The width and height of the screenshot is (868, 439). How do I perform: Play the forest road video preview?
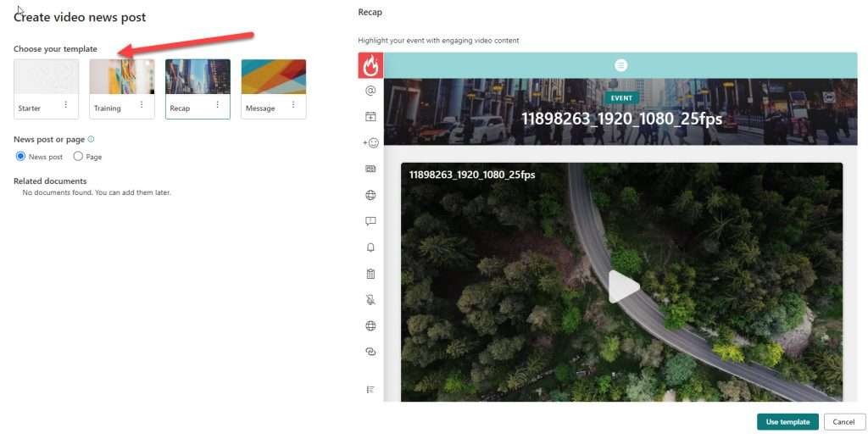(x=623, y=286)
